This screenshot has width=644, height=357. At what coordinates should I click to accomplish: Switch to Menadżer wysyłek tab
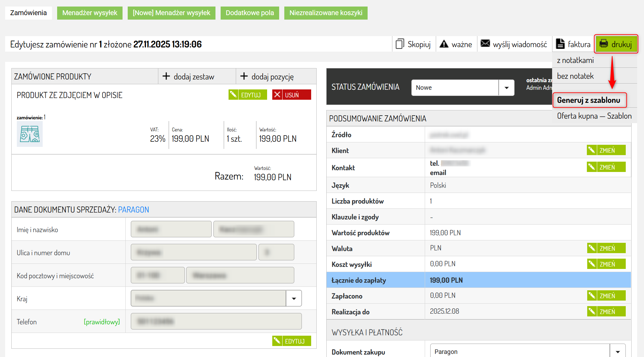[x=90, y=13]
